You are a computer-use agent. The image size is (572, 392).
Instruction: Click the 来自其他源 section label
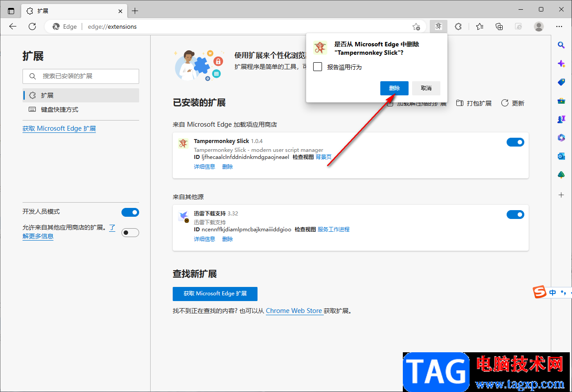point(188,197)
